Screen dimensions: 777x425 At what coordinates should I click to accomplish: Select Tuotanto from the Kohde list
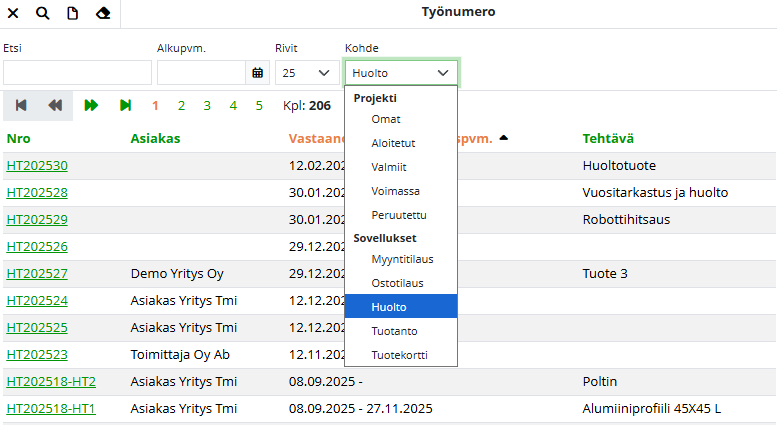pyautogui.click(x=393, y=330)
